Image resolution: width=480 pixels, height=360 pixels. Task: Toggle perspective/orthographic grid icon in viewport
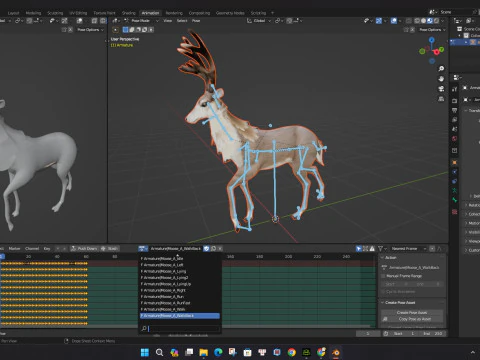click(x=441, y=99)
